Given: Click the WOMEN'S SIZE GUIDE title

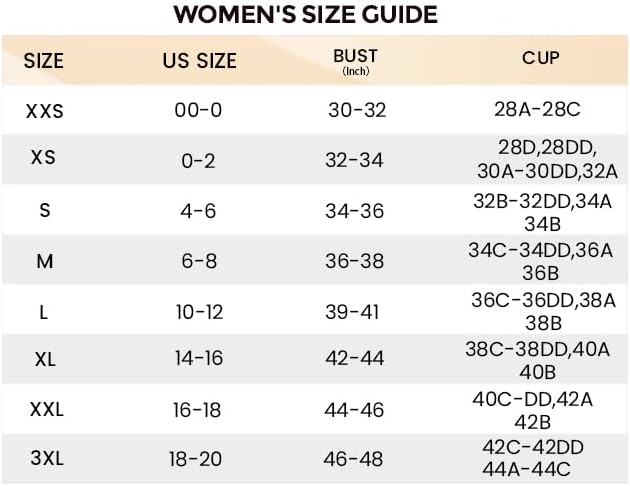Looking at the screenshot, I should [x=305, y=15].
